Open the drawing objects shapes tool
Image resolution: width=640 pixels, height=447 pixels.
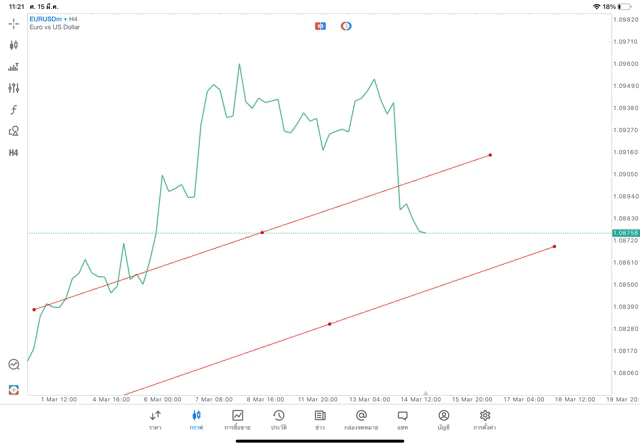[x=13, y=131]
